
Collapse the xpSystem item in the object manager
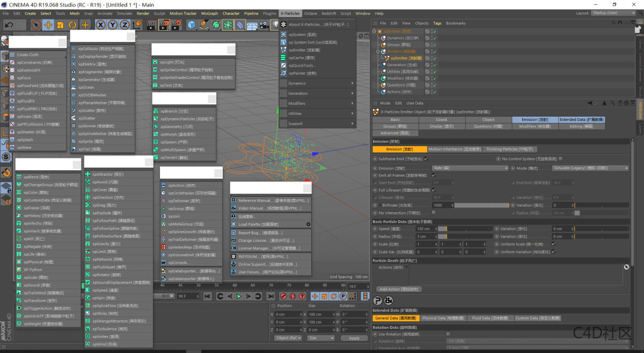point(374,31)
